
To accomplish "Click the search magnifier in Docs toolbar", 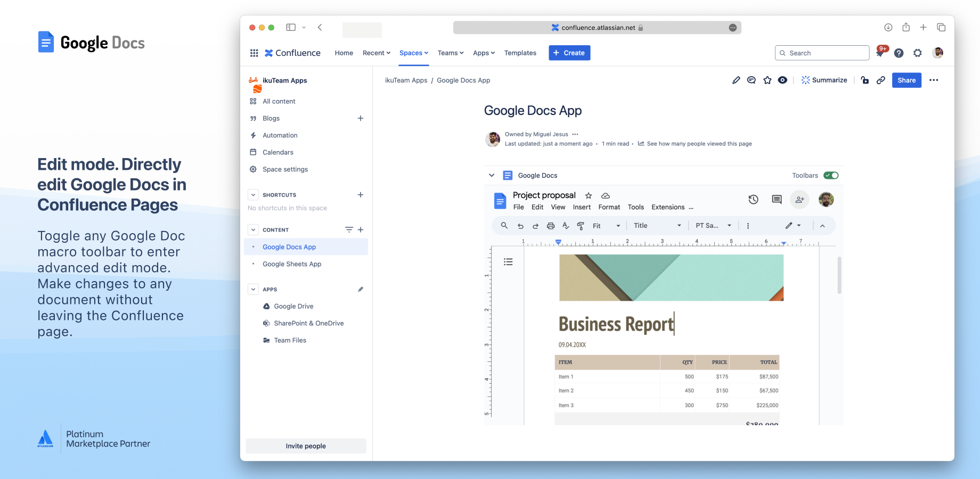I will click(x=504, y=226).
